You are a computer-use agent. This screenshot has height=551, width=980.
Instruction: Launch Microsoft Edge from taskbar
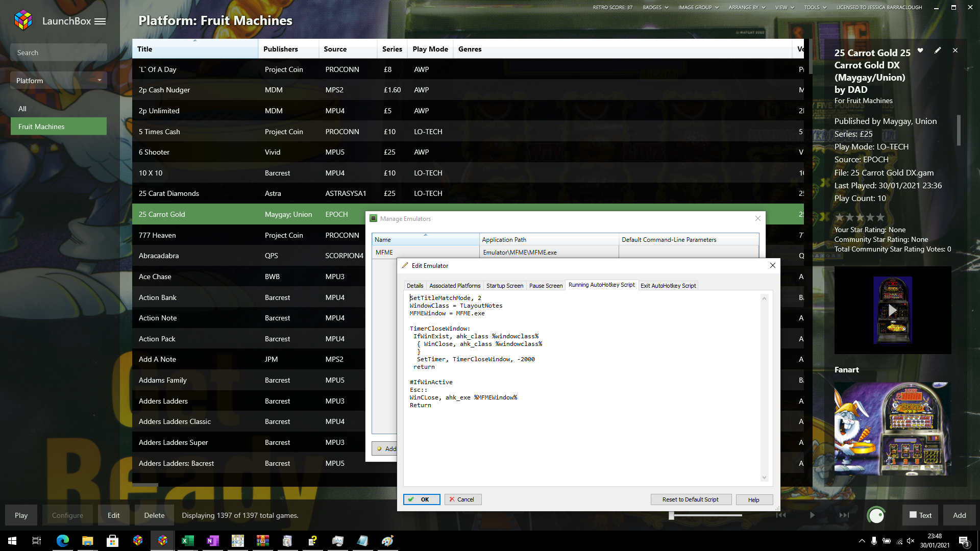[62, 541]
